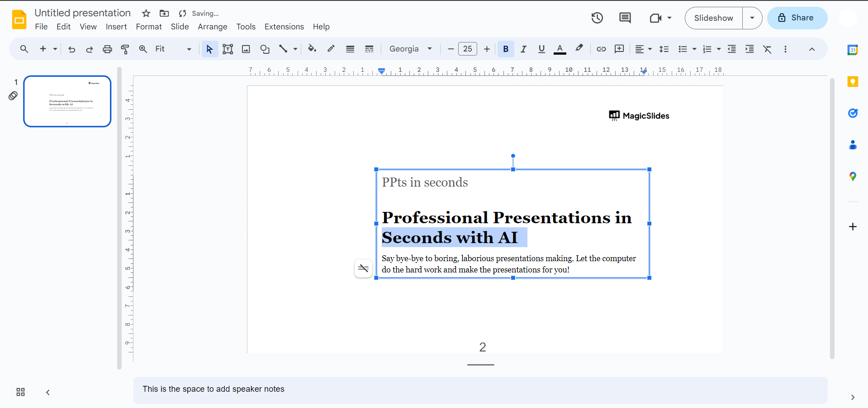Click the paint format roller icon
The image size is (868, 408).
pyautogui.click(x=125, y=49)
